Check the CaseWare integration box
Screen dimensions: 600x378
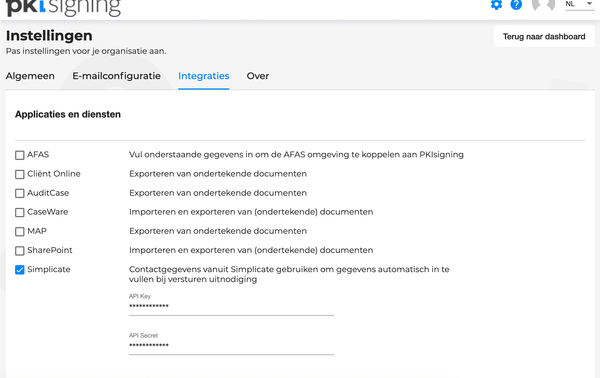pyautogui.click(x=20, y=212)
